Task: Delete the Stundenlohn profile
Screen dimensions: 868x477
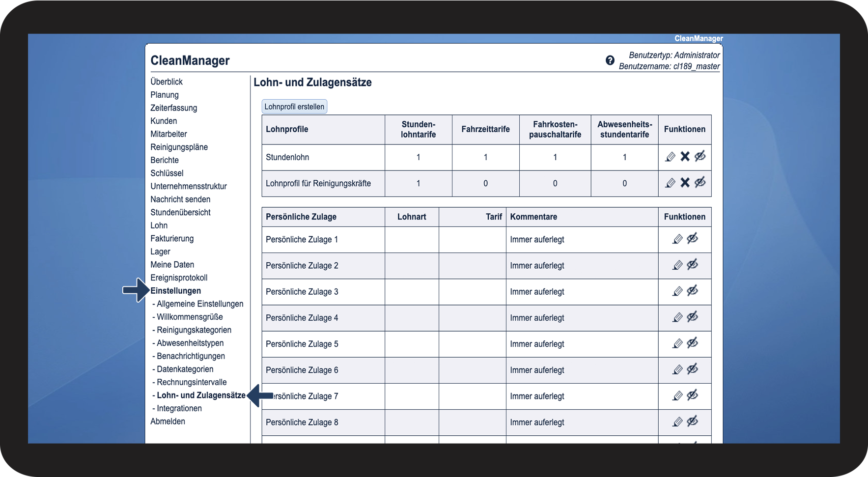Action: (x=685, y=157)
